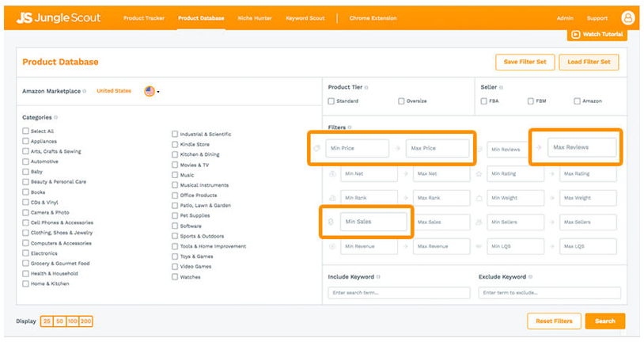Screen dimensions: 644x342
Task: Open the Load Filter Set menu
Action: click(x=588, y=63)
